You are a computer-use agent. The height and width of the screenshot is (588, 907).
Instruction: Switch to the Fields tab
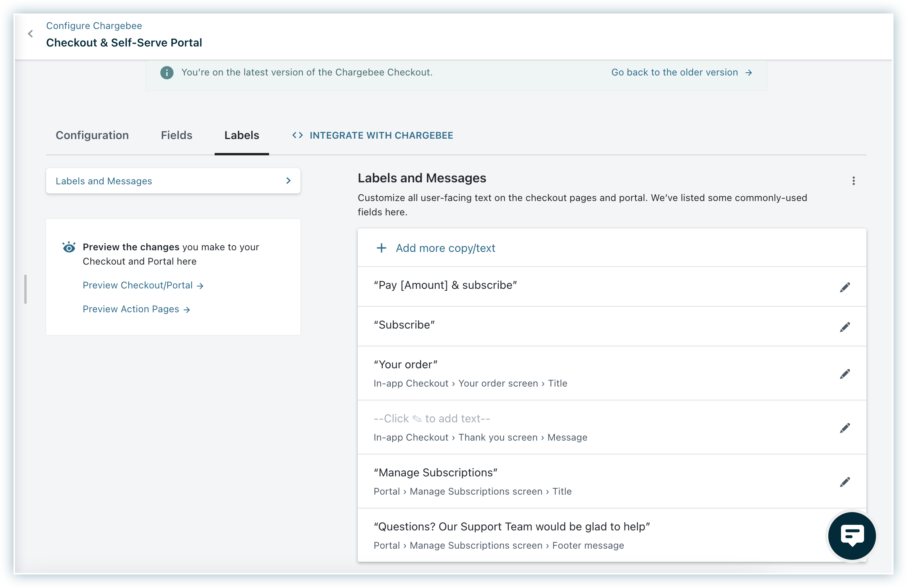point(176,135)
